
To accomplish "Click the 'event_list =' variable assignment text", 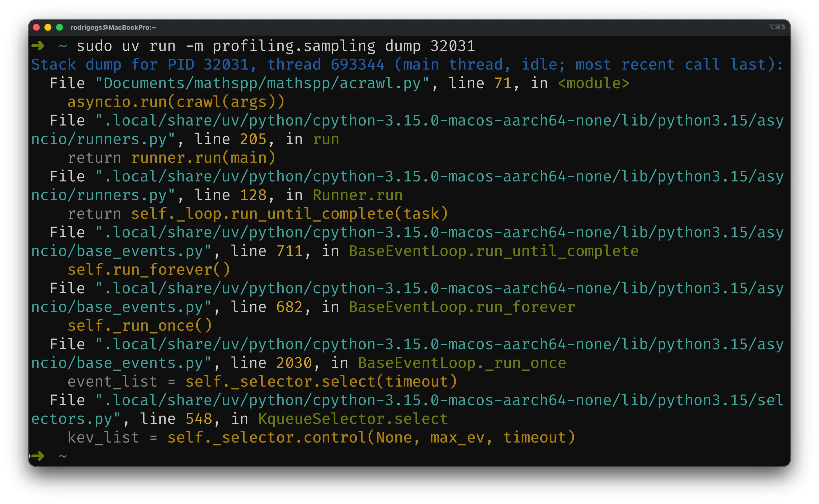I will (x=121, y=382).
